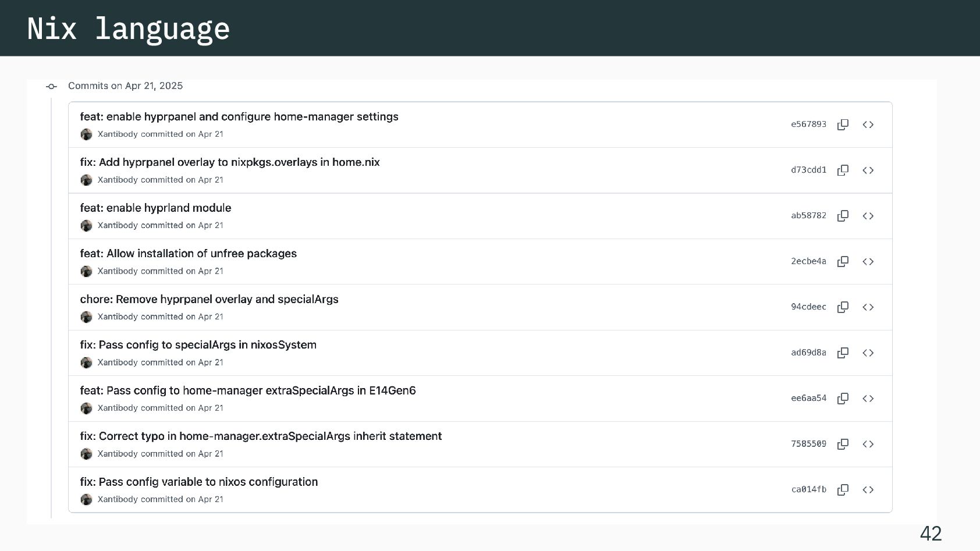Screen dimensions: 980x551
Task: Click commit hash ca014fb
Action: [x=808, y=490]
